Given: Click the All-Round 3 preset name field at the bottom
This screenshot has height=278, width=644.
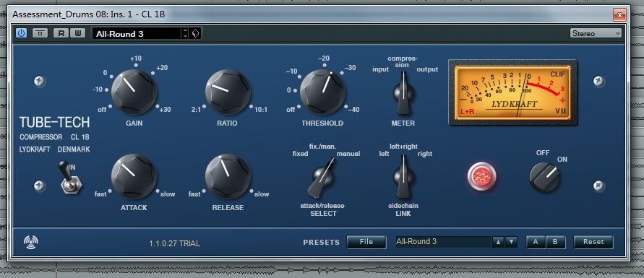Looking at the screenshot, I should click(443, 242).
